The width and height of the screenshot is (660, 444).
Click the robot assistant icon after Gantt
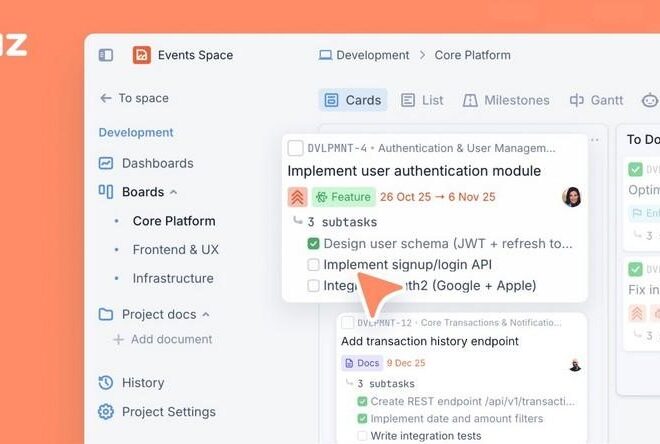(650, 100)
